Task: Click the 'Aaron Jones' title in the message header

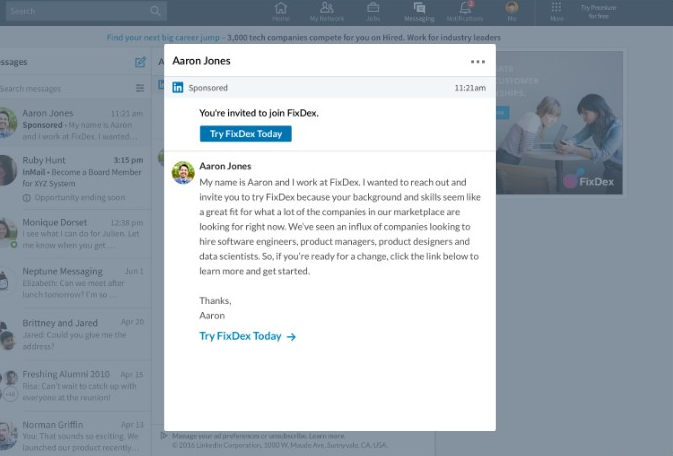Action: [201, 61]
